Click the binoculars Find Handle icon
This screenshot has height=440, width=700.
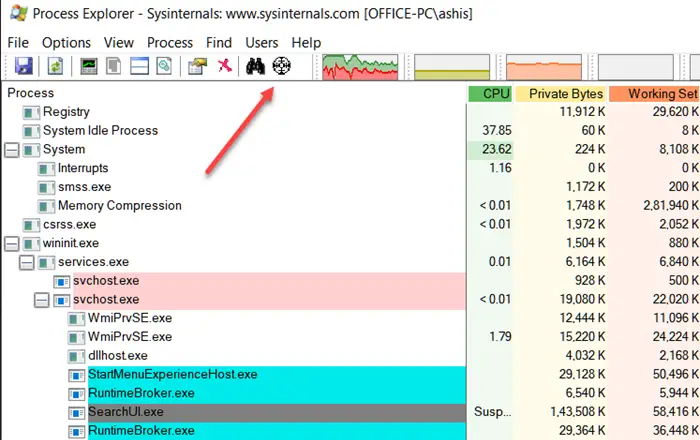(255, 66)
